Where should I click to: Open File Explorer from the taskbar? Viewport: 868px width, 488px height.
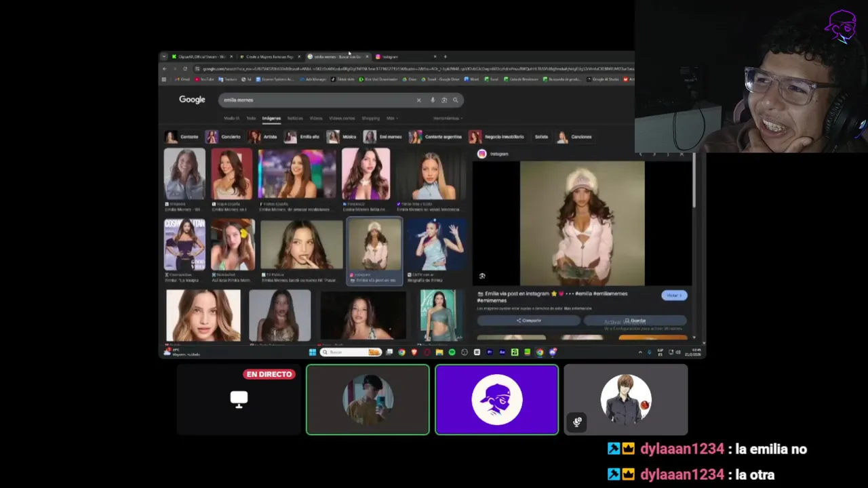439,352
